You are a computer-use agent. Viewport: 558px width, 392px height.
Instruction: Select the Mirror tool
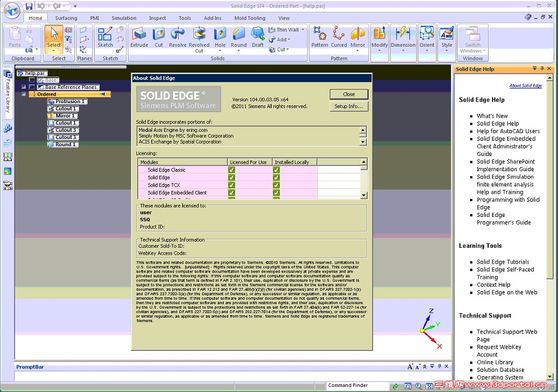(358, 37)
